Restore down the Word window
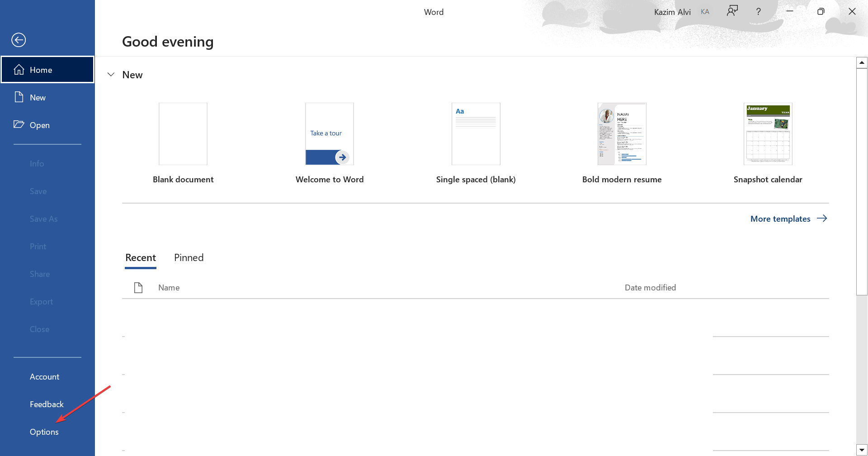Viewport: 868px width, 456px height. click(x=821, y=11)
